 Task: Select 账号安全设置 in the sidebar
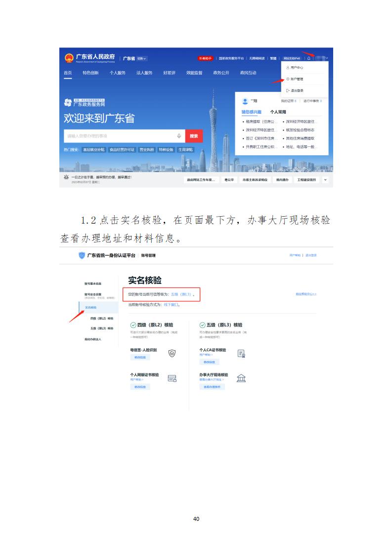[93, 294]
